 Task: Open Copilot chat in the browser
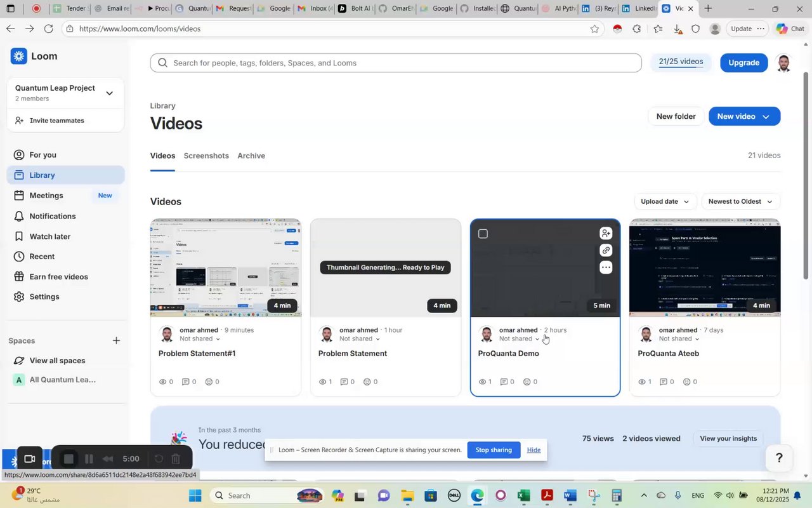click(790, 29)
